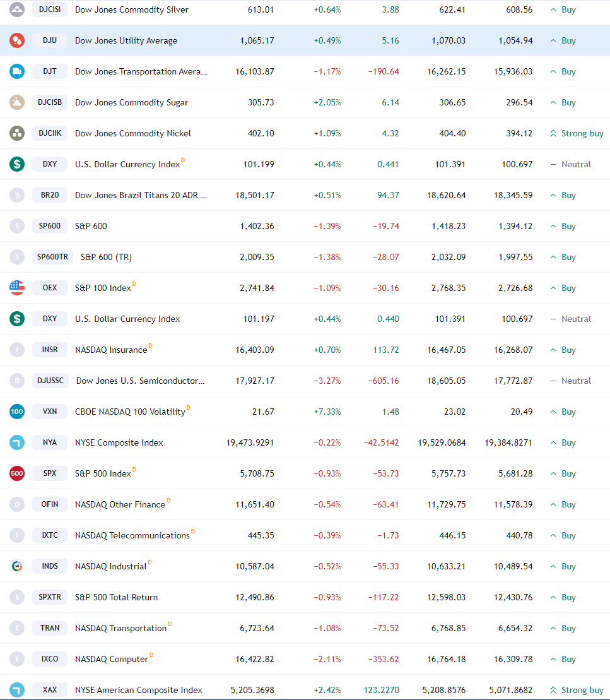Open S&P 500 Index link
Viewport: 610px width, 700px height.
click(103, 473)
